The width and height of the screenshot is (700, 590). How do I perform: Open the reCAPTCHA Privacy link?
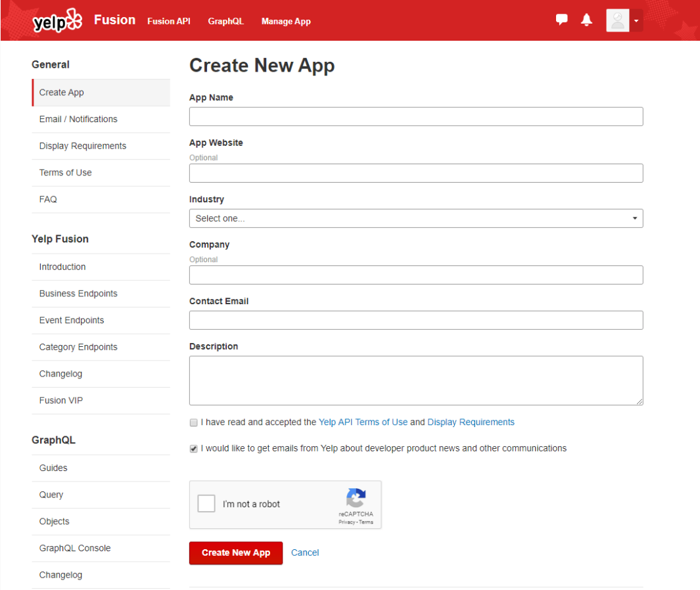point(346,522)
